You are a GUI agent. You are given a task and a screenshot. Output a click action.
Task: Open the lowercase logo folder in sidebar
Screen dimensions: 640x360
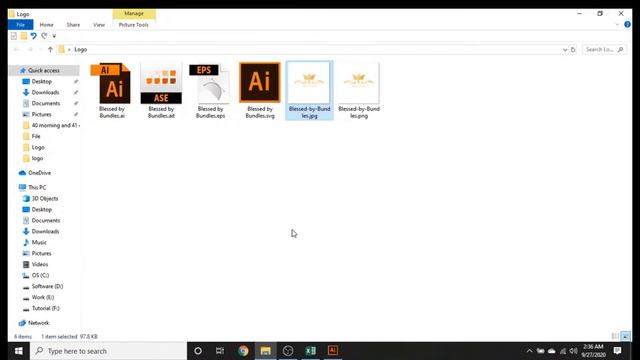pyautogui.click(x=37, y=158)
